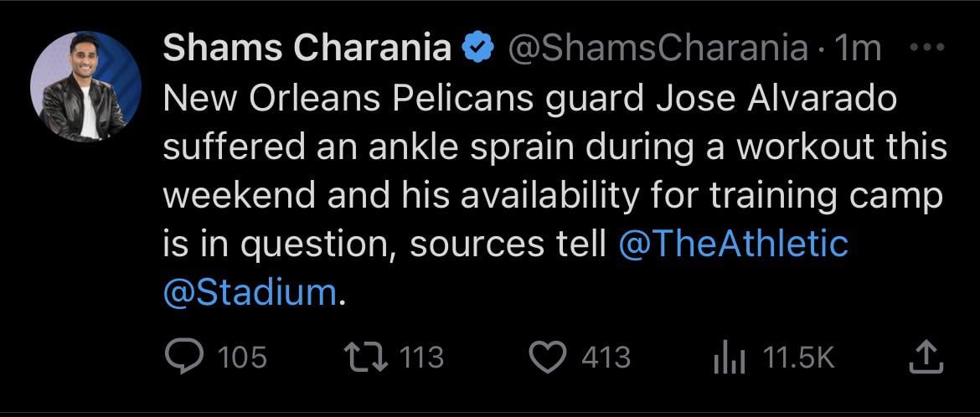
Task: Click the Shams Charania display name
Action: click(x=307, y=49)
